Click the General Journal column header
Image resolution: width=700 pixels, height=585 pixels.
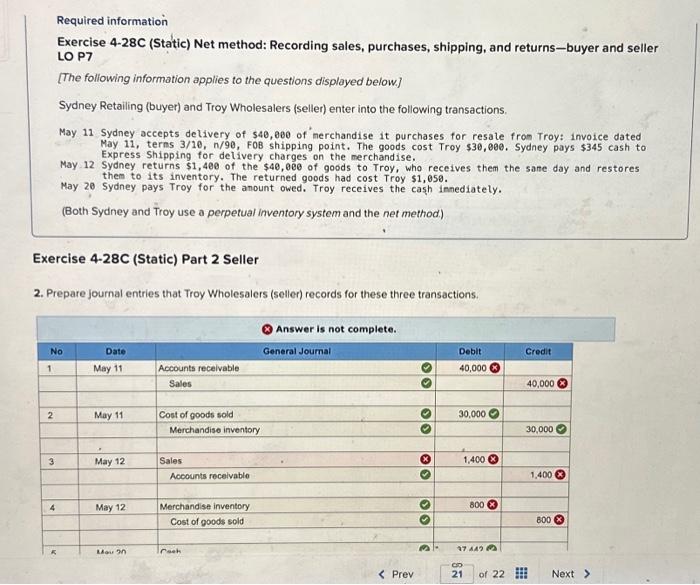click(x=296, y=351)
